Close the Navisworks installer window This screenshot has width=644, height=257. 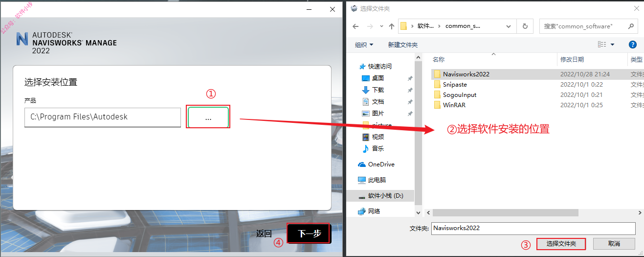[x=333, y=9]
